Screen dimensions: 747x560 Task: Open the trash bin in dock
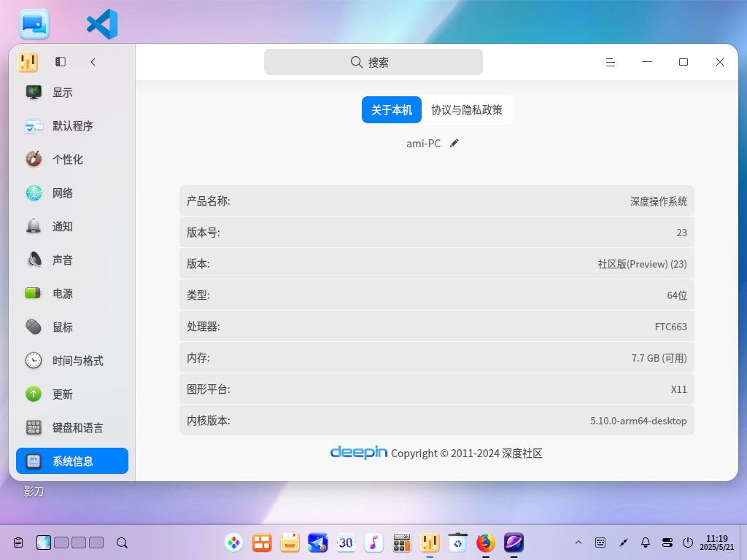458,542
